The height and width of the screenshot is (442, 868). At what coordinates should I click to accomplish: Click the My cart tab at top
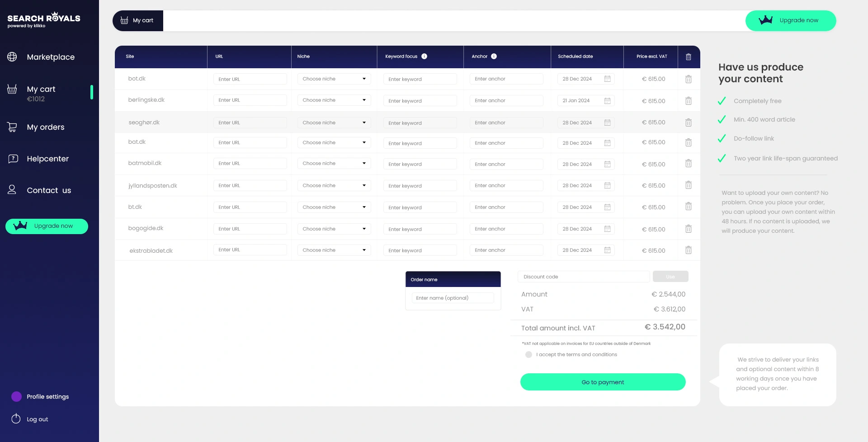click(138, 20)
